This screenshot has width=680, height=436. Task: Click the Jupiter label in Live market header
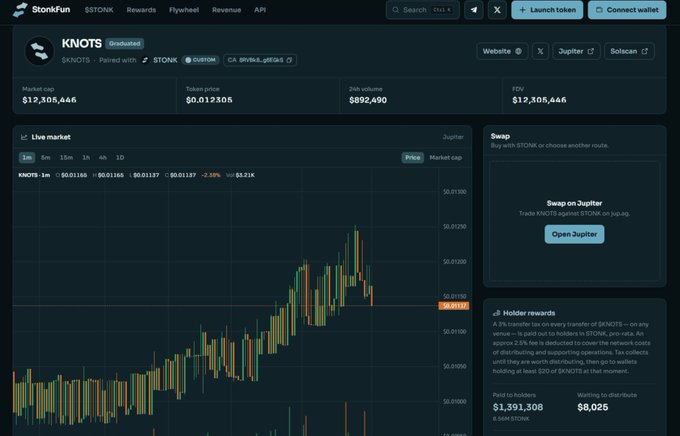(x=453, y=137)
